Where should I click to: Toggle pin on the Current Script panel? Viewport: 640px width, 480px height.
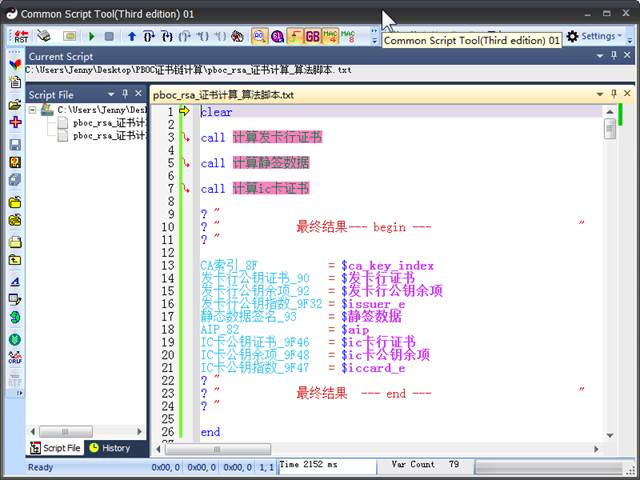point(616,57)
